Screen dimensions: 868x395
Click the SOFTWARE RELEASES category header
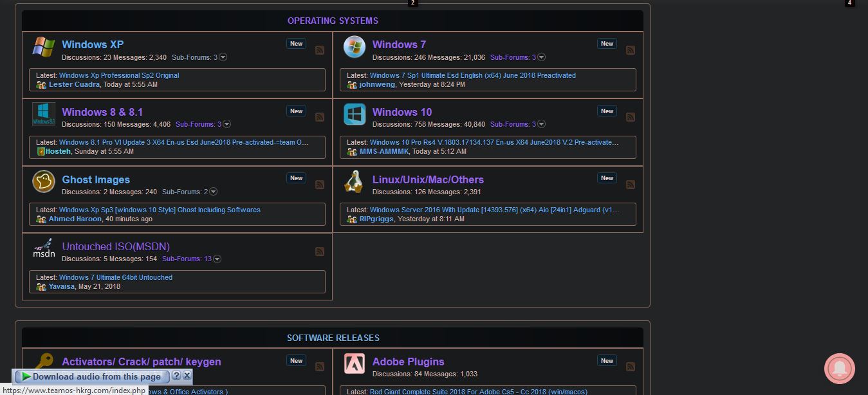click(x=333, y=338)
